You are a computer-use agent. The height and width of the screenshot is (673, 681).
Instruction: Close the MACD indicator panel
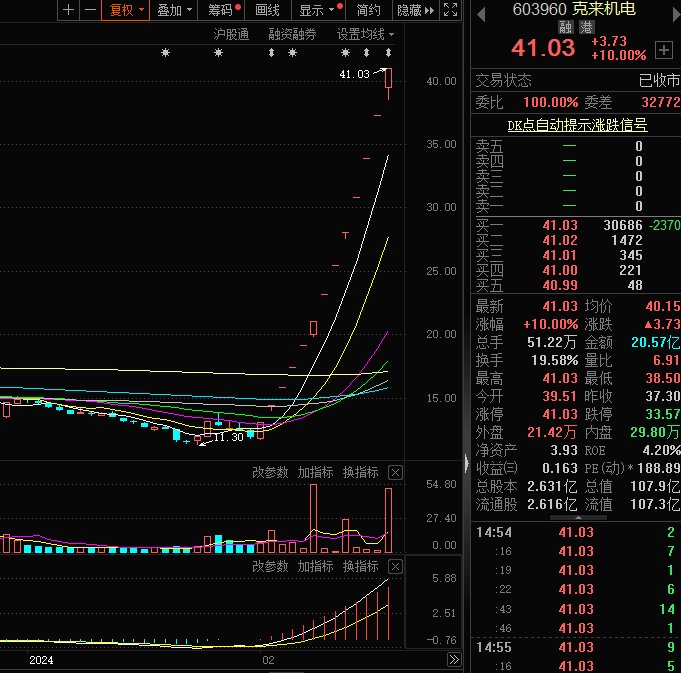point(395,566)
